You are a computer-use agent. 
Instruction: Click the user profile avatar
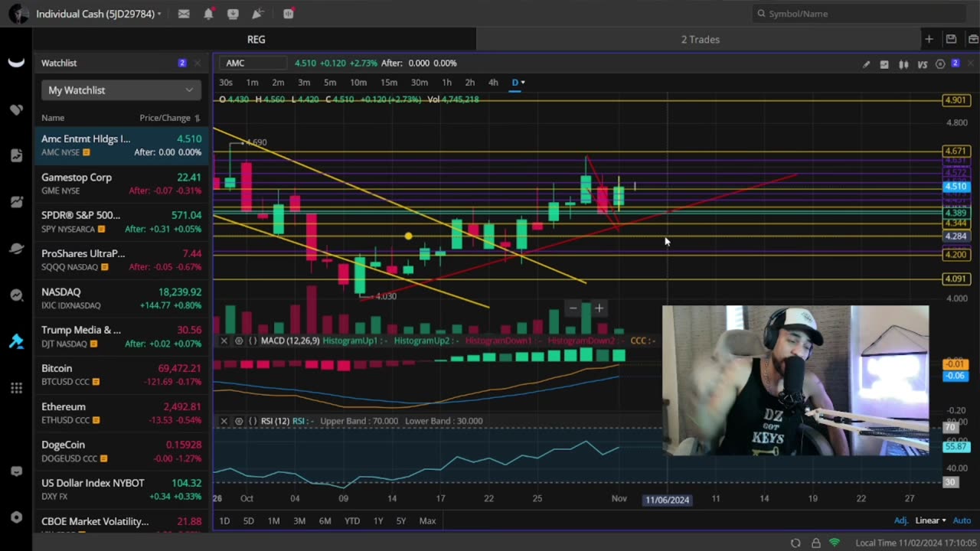[19, 14]
